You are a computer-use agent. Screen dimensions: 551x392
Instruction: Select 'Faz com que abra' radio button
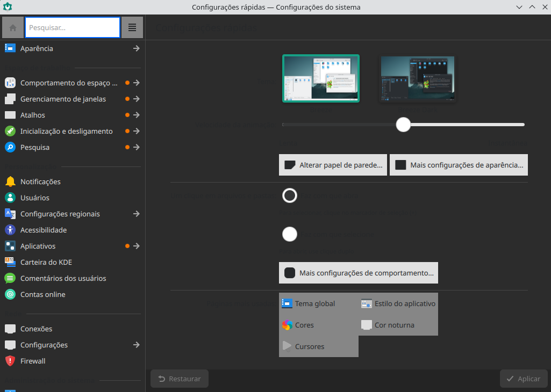(290, 196)
